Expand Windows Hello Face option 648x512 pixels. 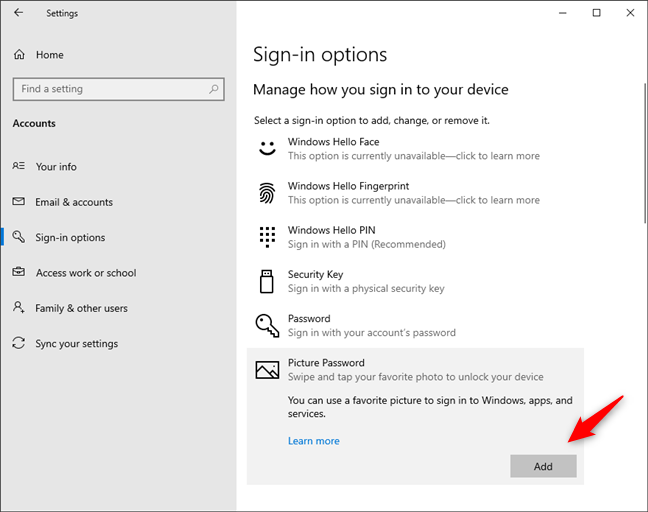point(415,149)
